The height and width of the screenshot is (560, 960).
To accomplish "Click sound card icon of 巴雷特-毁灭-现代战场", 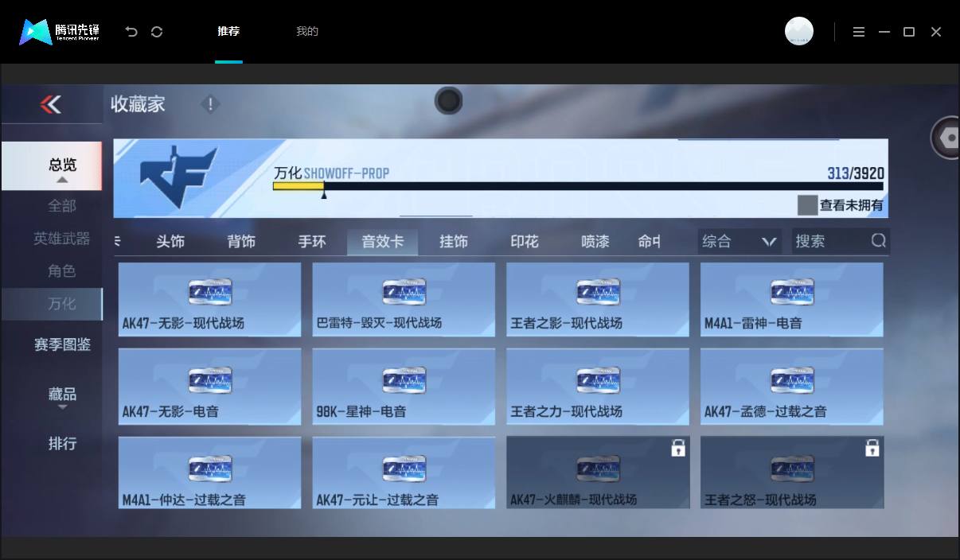I will click(404, 293).
